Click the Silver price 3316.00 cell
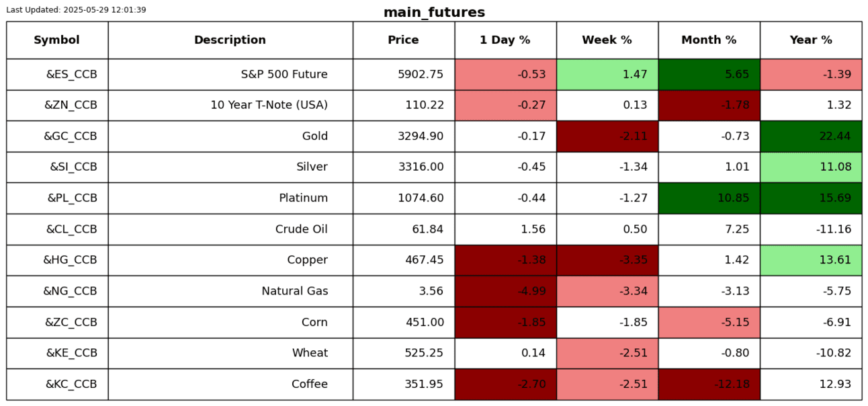The width and height of the screenshot is (868, 406). [403, 167]
